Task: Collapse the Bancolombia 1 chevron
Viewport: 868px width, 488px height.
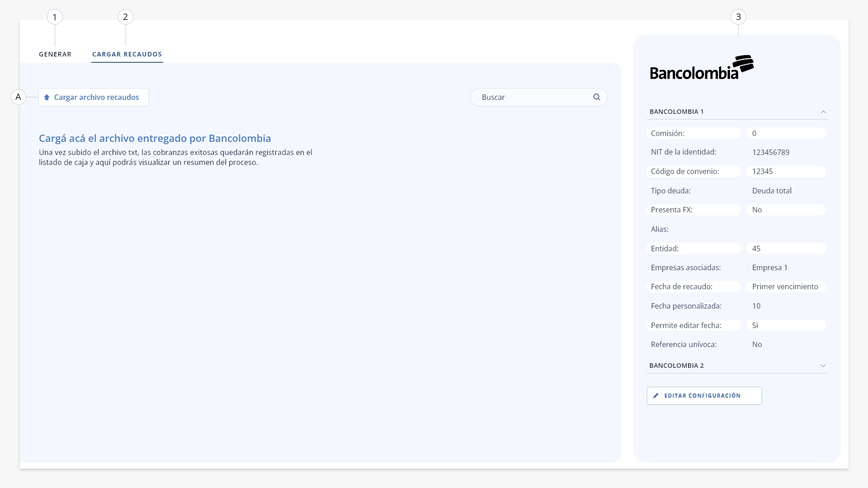Action: pos(823,112)
